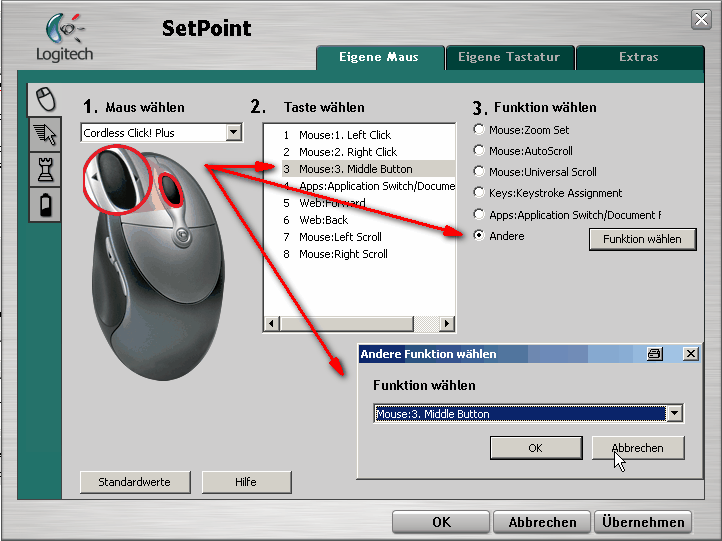The image size is (722, 541).
Task: Select the Andere radio option
Action: click(479, 235)
